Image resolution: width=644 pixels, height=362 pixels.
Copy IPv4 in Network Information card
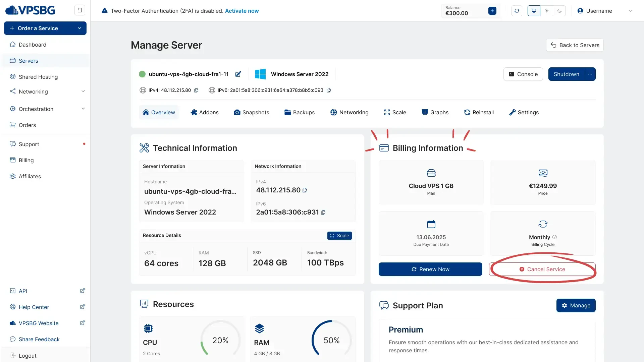click(305, 190)
